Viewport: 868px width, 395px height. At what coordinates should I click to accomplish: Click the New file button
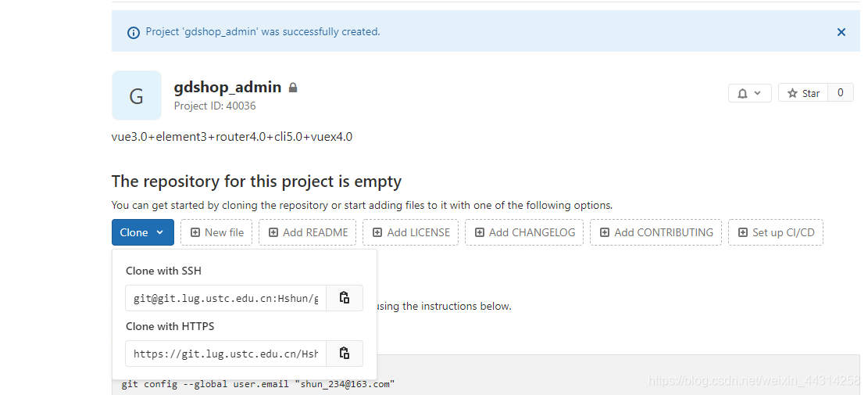(216, 232)
